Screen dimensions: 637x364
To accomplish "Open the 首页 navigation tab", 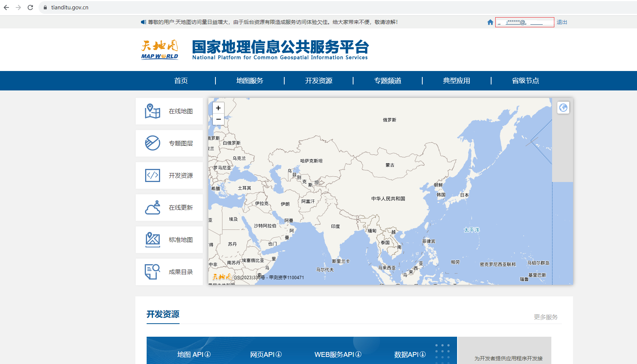I will click(181, 81).
